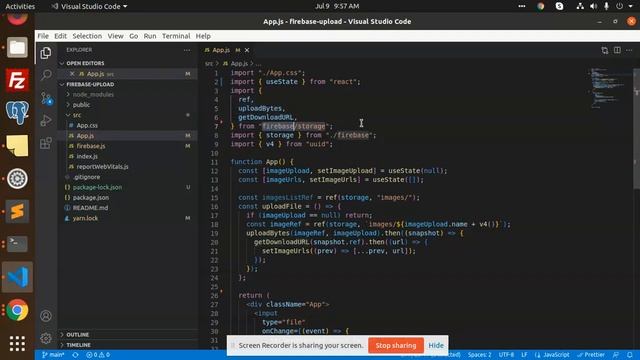Collapse the FIREBASE-UPLOAD folder section
This screenshot has width=640, height=360.
click(x=90, y=84)
